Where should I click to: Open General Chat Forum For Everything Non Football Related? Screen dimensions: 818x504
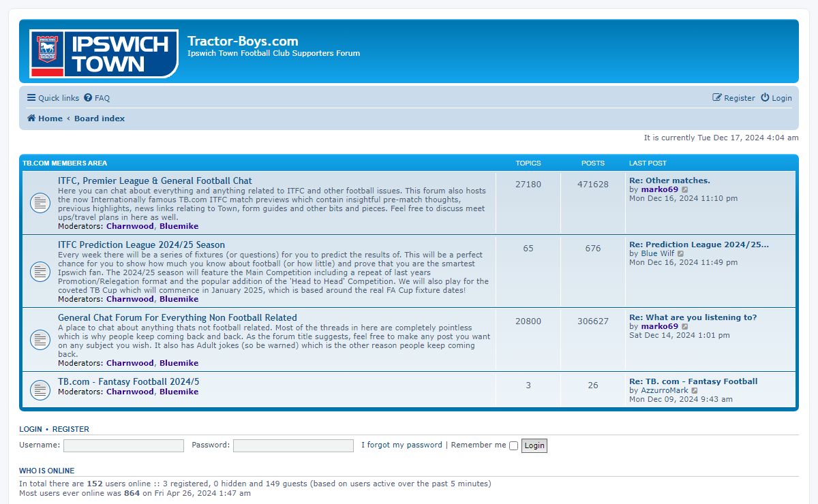[177, 317]
